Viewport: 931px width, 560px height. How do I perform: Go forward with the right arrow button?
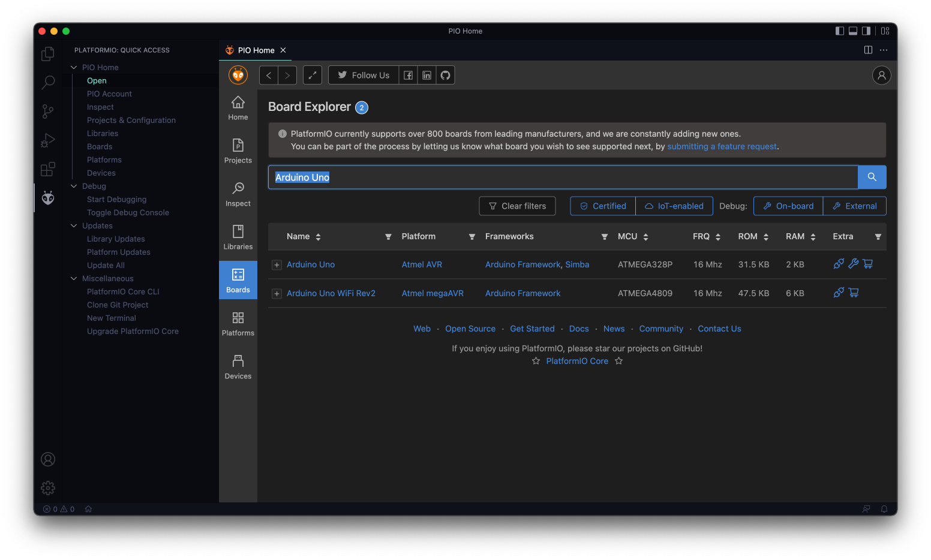pos(287,75)
